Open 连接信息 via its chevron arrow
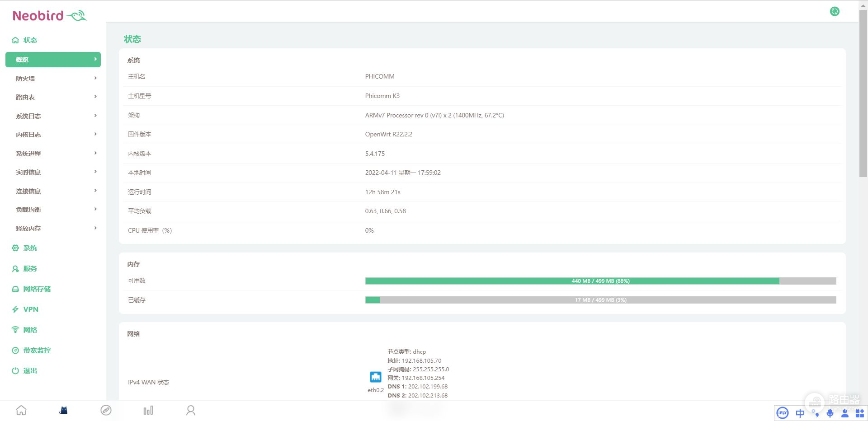 [x=95, y=191]
